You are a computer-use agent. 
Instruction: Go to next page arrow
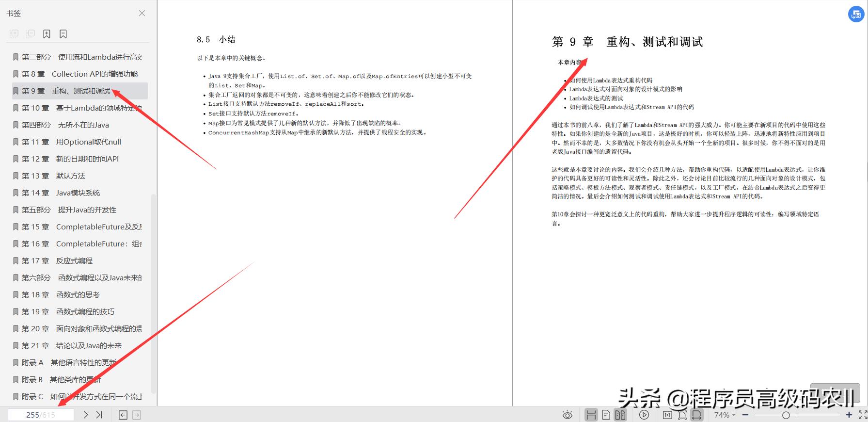pyautogui.click(x=85, y=415)
